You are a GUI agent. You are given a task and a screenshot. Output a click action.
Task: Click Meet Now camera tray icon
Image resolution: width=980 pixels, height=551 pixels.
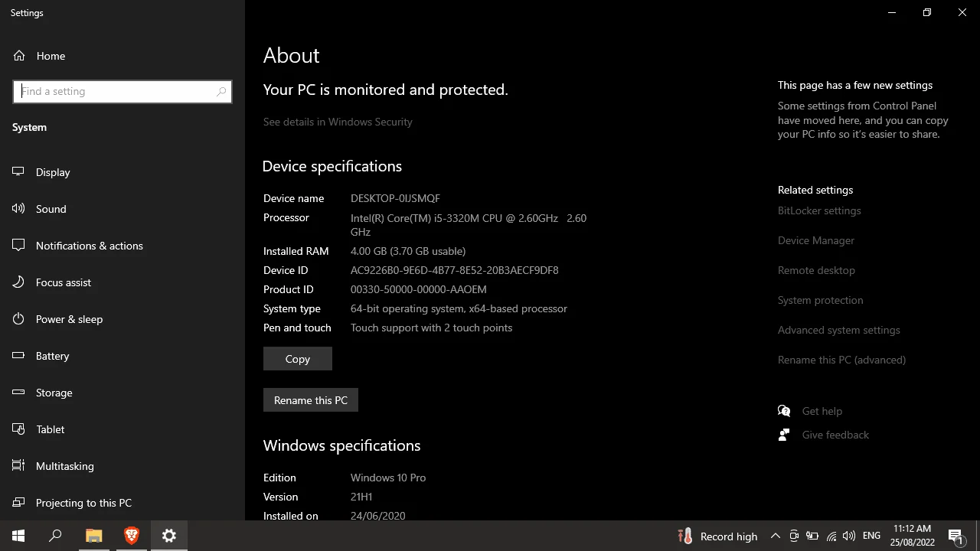click(x=794, y=536)
